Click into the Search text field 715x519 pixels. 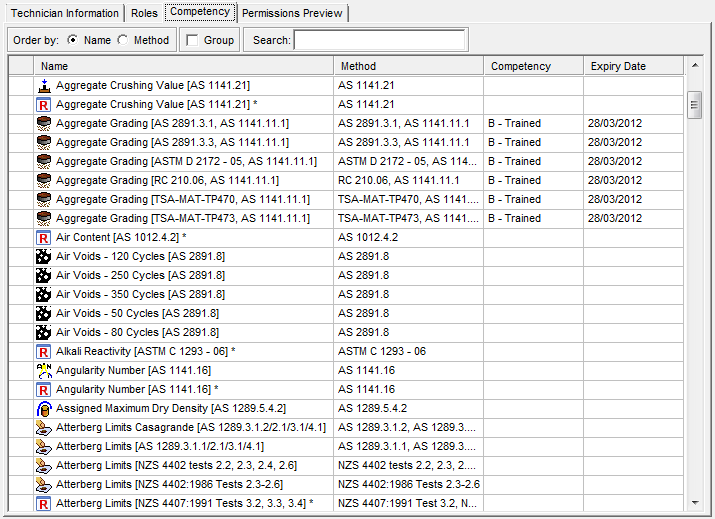[x=379, y=40]
